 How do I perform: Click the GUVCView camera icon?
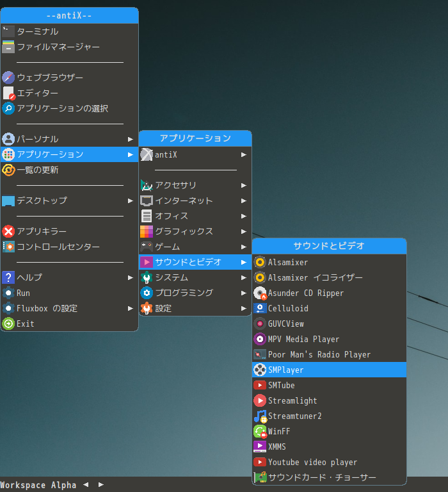[260, 324]
